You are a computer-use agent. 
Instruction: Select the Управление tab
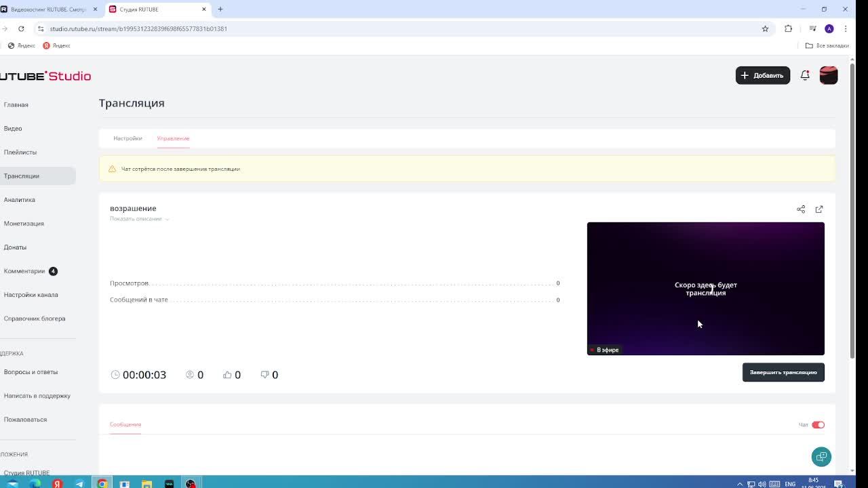[x=173, y=138]
